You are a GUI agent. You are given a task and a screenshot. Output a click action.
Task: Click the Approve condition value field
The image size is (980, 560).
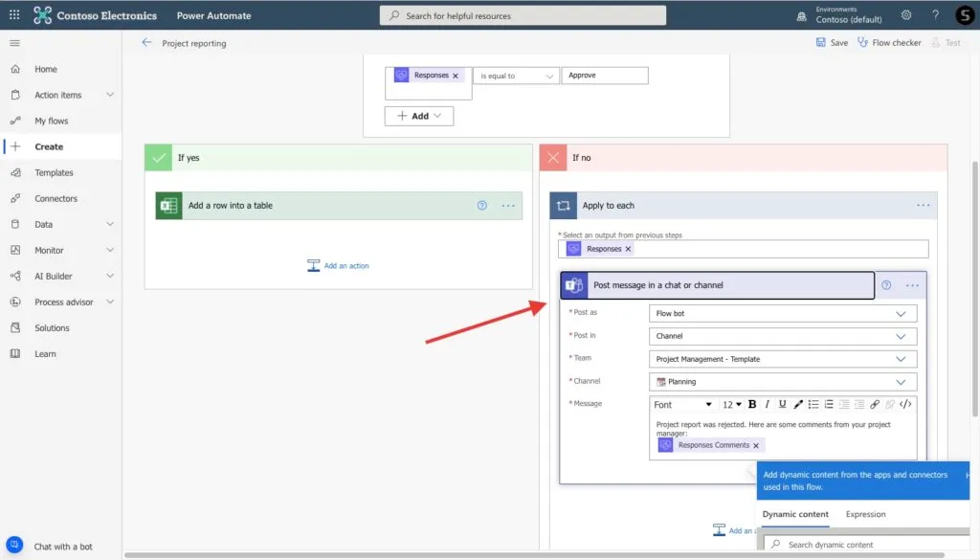click(x=605, y=76)
